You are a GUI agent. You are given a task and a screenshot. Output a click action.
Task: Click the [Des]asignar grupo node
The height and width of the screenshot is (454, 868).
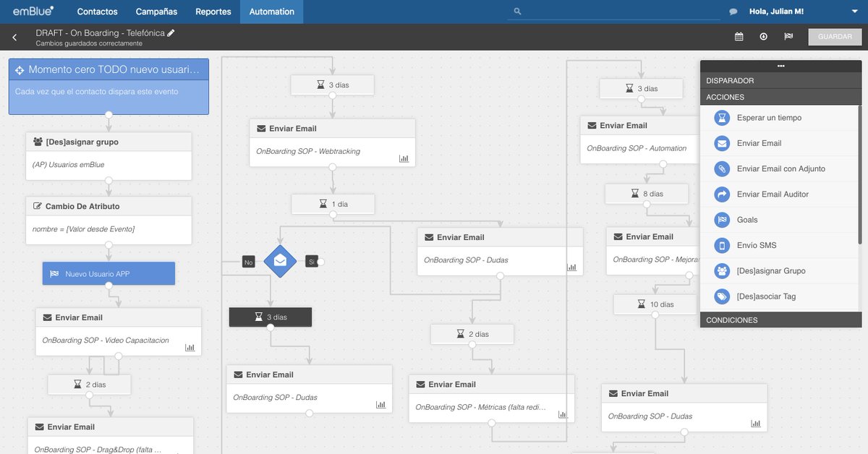[x=109, y=155]
